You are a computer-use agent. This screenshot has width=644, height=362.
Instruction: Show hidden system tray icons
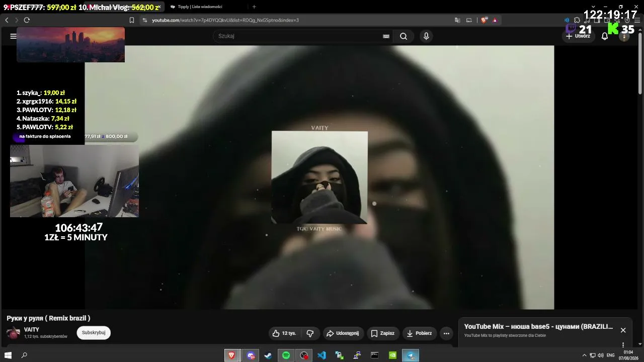pyautogui.click(x=584, y=355)
